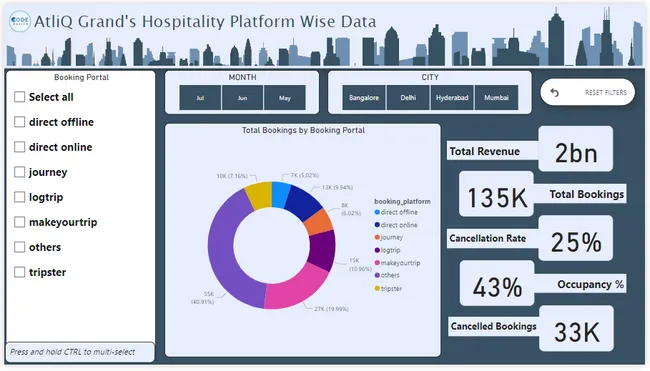Click journey legend color dot
The image size is (650, 371).
click(x=377, y=238)
